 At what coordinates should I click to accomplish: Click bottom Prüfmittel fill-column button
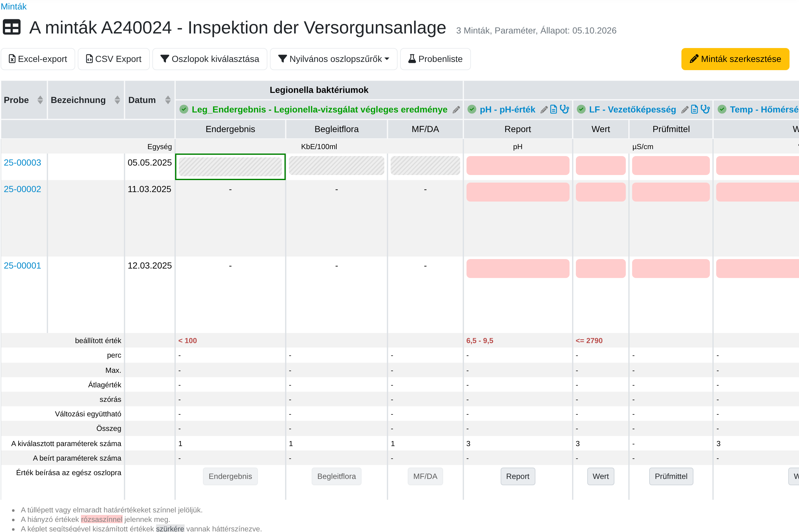[x=671, y=477]
